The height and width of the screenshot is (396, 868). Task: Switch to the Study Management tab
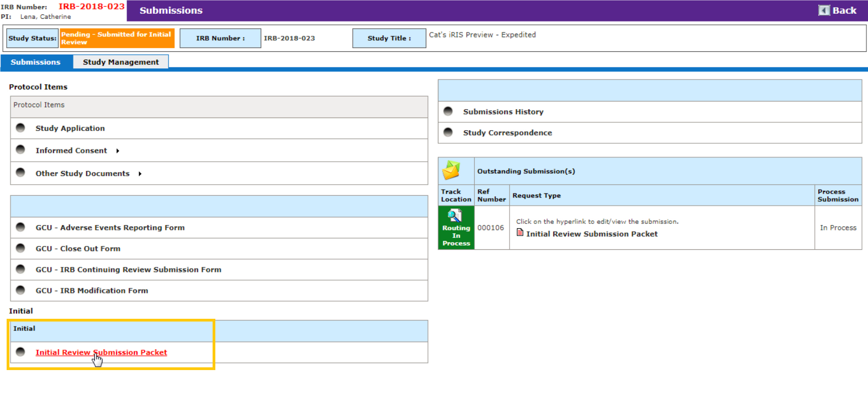(121, 62)
